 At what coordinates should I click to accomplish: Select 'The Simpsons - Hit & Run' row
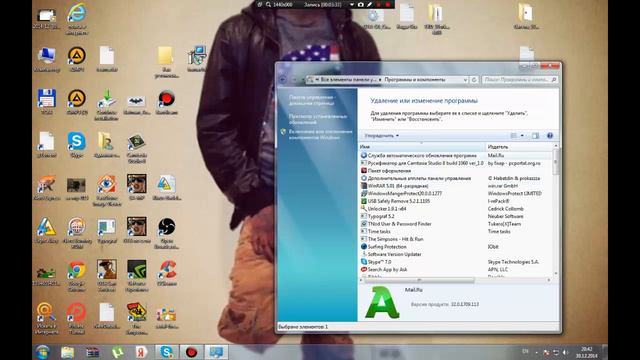pos(456,239)
